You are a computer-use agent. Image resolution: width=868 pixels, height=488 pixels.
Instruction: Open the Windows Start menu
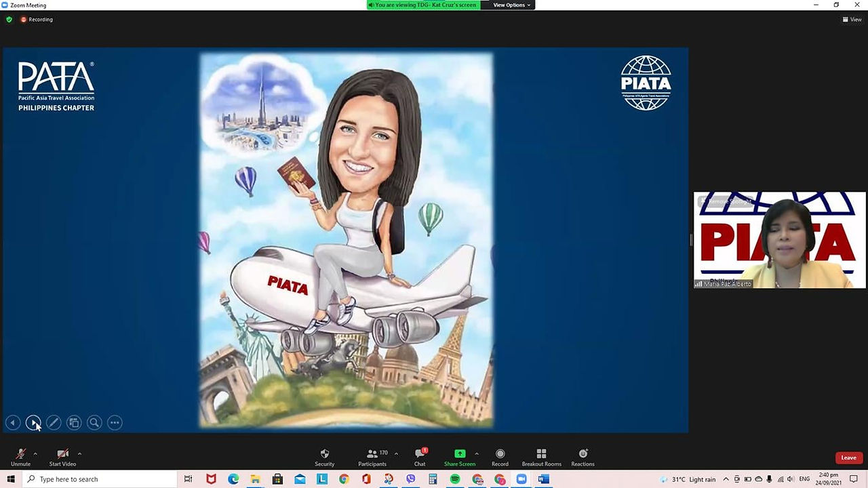11,479
